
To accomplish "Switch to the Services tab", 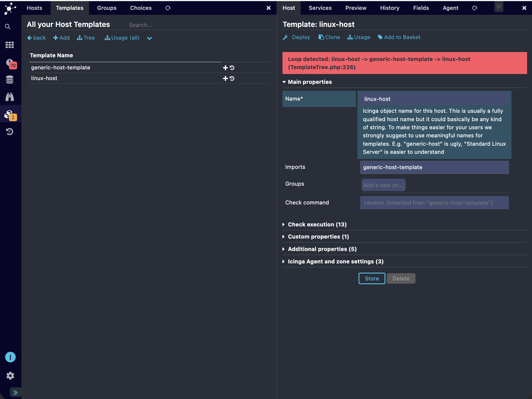I will coord(320,8).
